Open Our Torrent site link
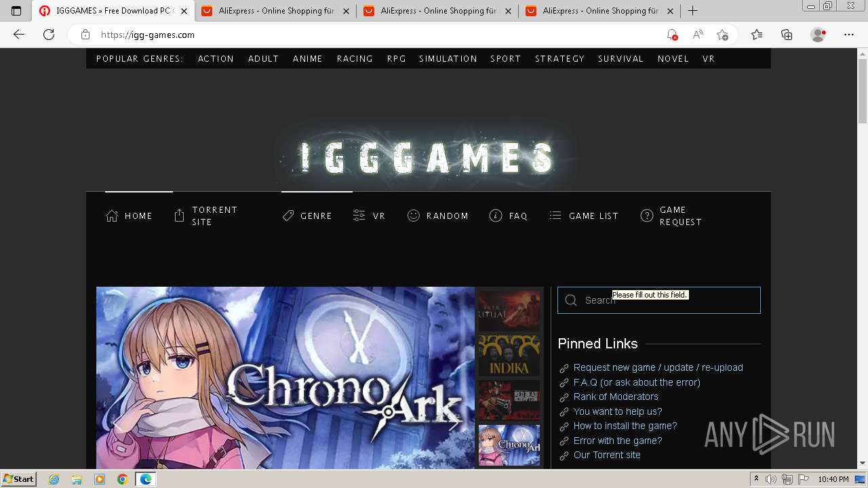This screenshot has width=868, height=488. [607, 455]
